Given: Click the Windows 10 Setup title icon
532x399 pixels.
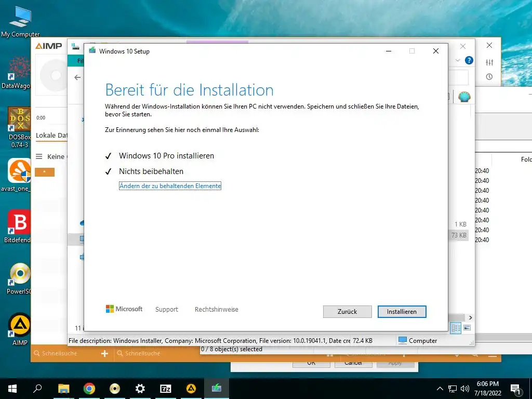Looking at the screenshot, I should (x=92, y=50).
